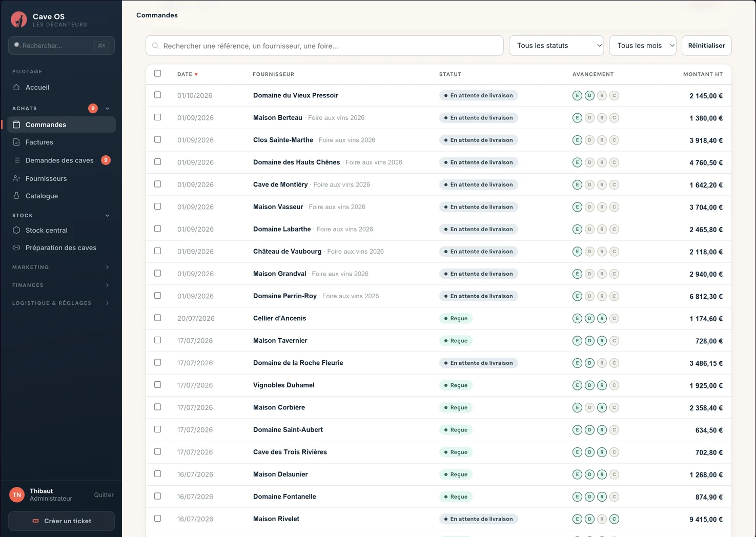Click the Catalogue bottle icon
Image resolution: width=756 pixels, height=537 pixels.
(16, 196)
